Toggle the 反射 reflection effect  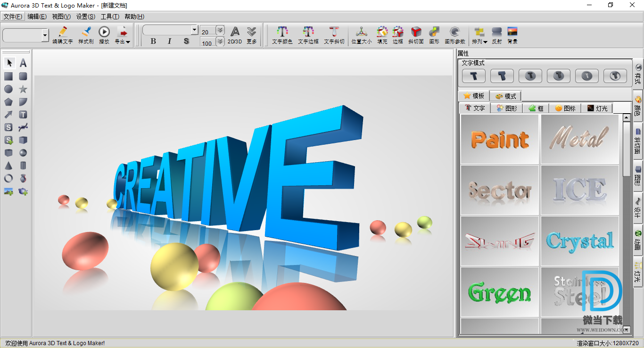pos(497,35)
